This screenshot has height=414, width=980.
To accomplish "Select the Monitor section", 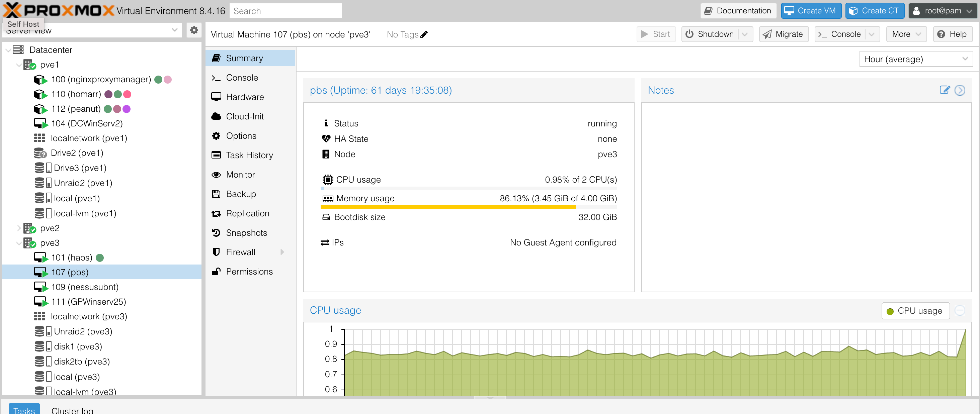I will [240, 174].
